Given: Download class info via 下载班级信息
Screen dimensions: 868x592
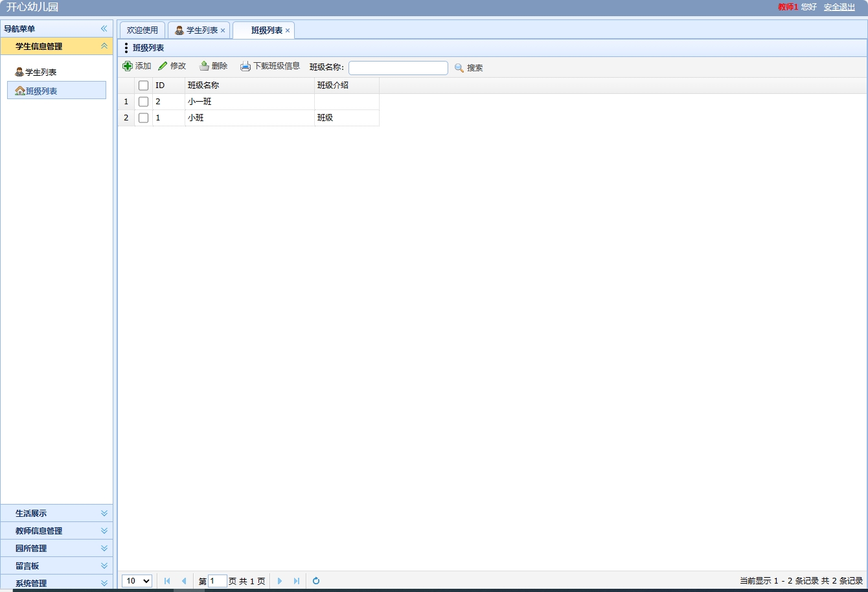Looking at the screenshot, I should 270,66.
